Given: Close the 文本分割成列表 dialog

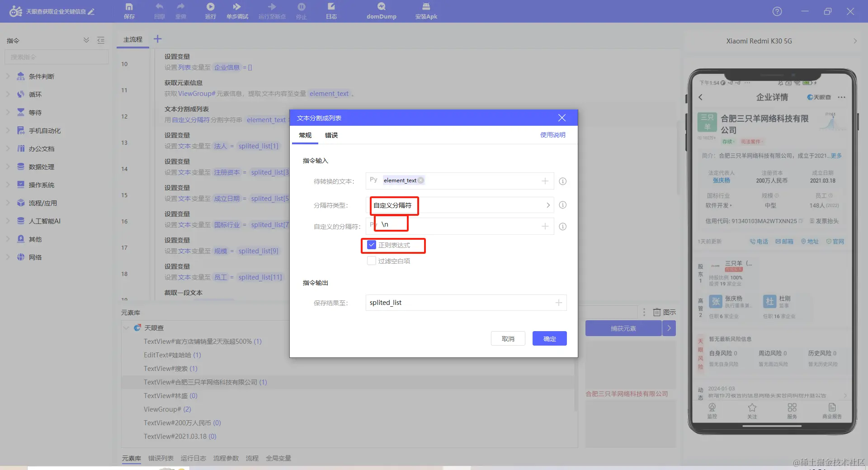Looking at the screenshot, I should tap(562, 118).
